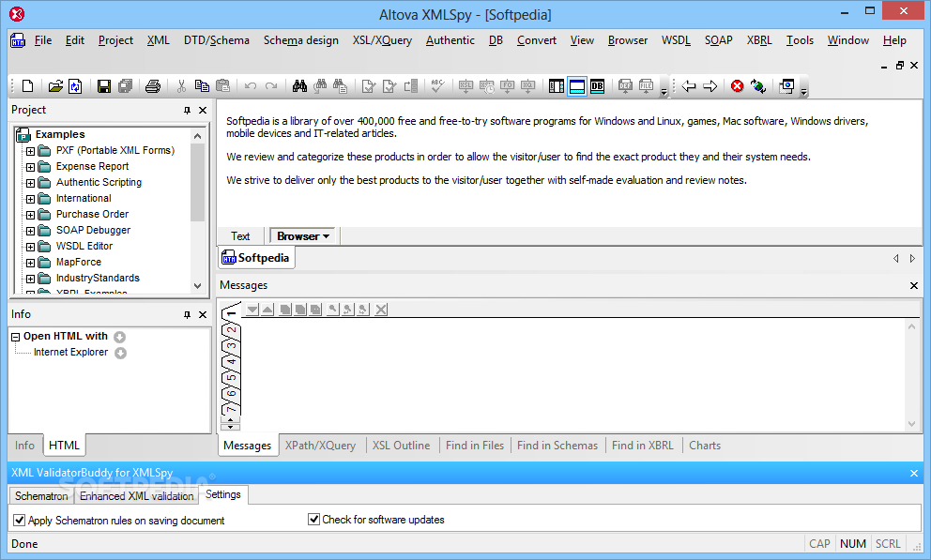This screenshot has height=560, width=931.
Task: Click the DEF assign schema icon
Action: pos(625,86)
